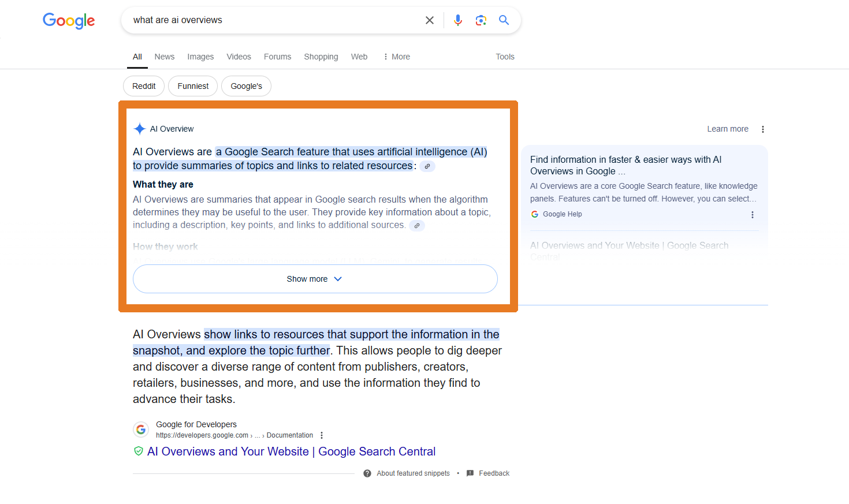Expand AI Overview with Show more
This screenshot has height=504, width=849.
point(315,279)
